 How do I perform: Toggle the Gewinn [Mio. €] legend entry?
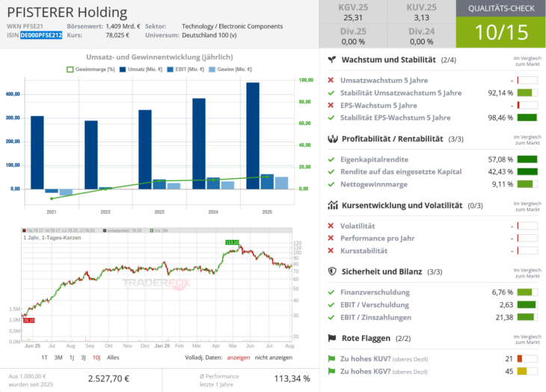coord(230,70)
